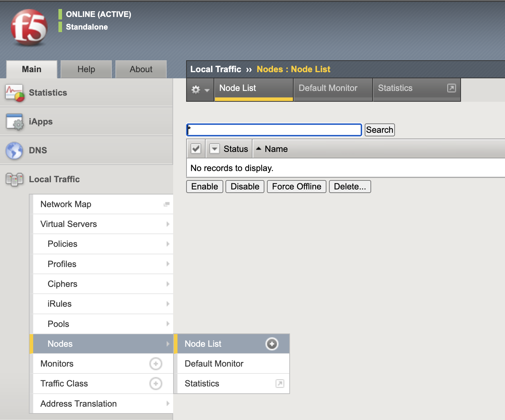Click the F5 logo icon
This screenshot has width=505, height=420.
click(x=29, y=28)
